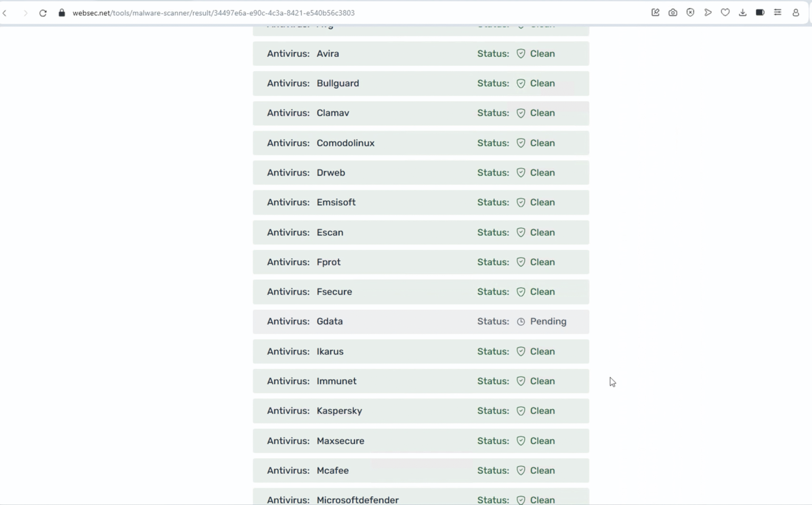Click the websec.net URL address bar
Screen dimensions: 812x505
tap(214, 13)
